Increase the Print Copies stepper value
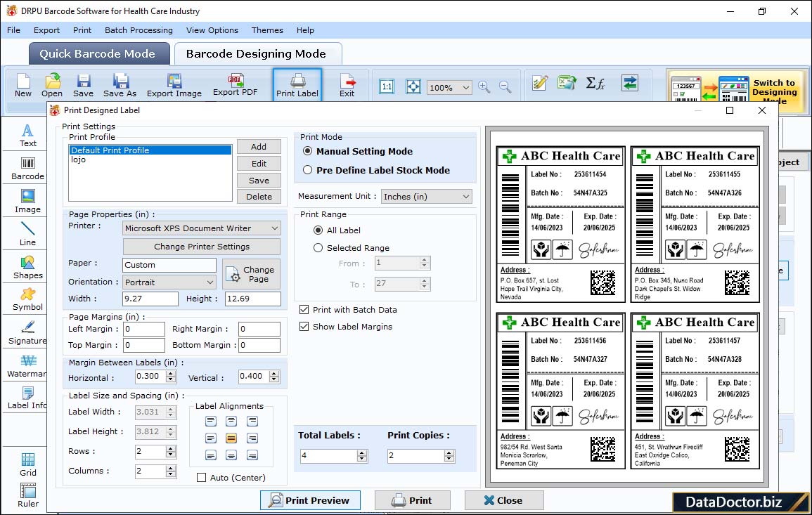Screen dimensions: 812x515 tap(449, 453)
